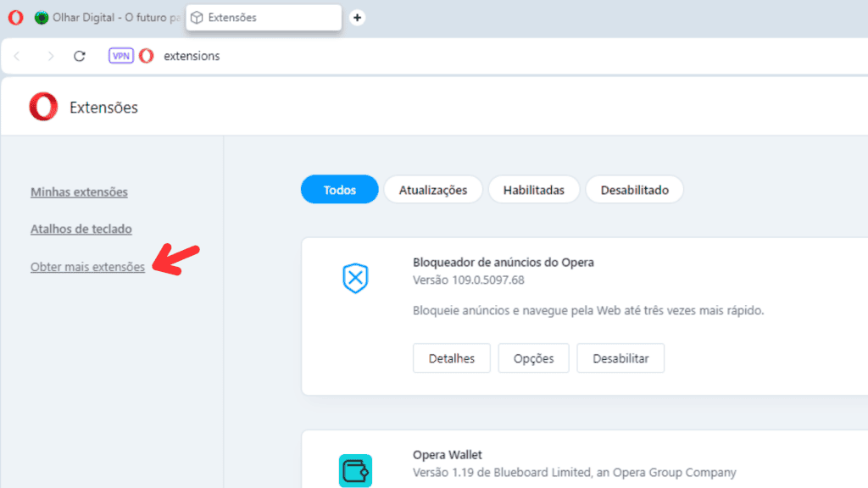Open Minhas extensões in the sidebar
Image resolution: width=868 pixels, height=488 pixels.
pyautogui.click(x=79, y=191)
